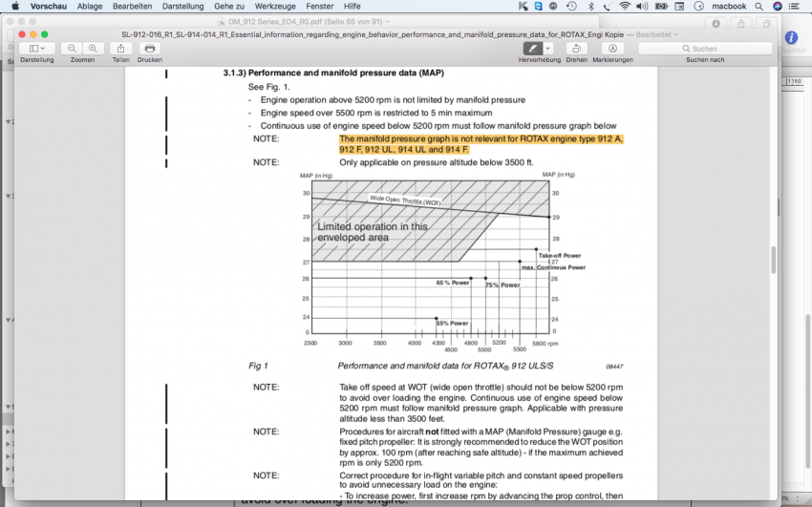812x507 pixels.
Task: Open the Ablage menu
Action: pyautogui.click(x=90, y=7)
